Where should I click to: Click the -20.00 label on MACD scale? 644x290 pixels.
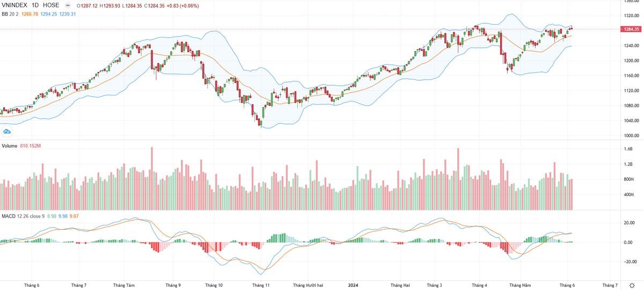630,262
